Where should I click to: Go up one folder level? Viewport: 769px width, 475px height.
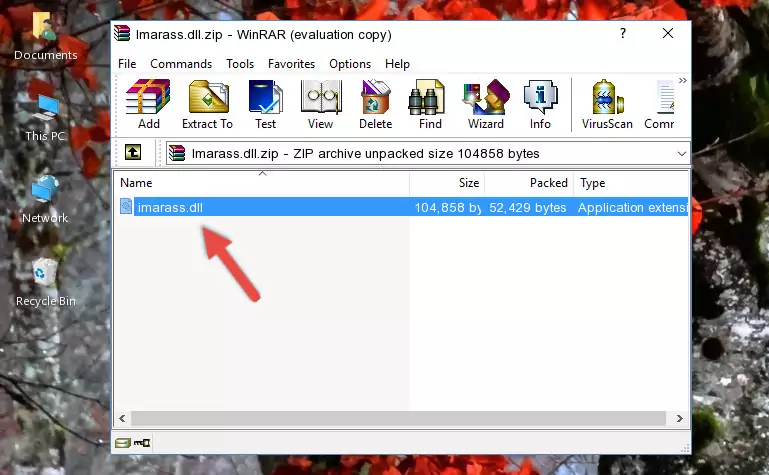[x=133, y=152]
